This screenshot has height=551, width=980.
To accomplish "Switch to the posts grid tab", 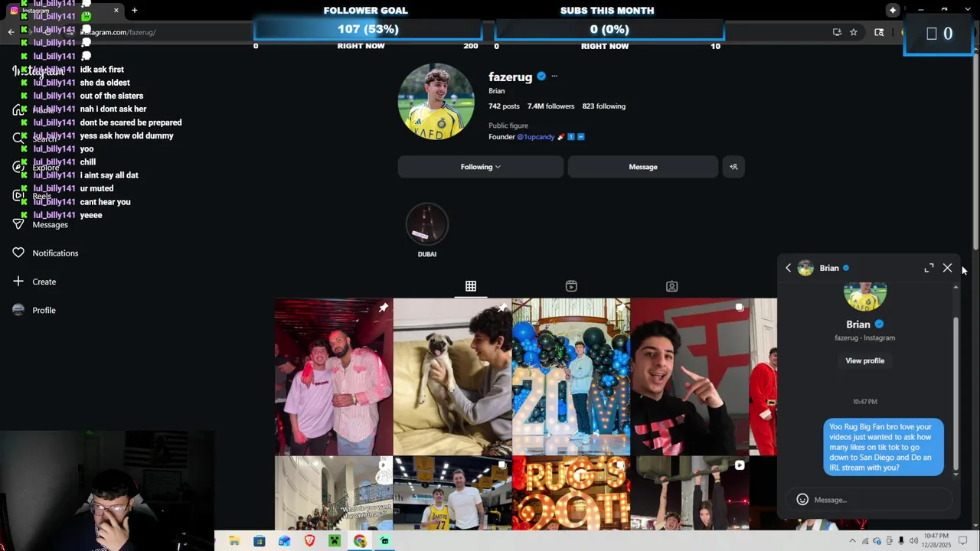I will (471, 286).
